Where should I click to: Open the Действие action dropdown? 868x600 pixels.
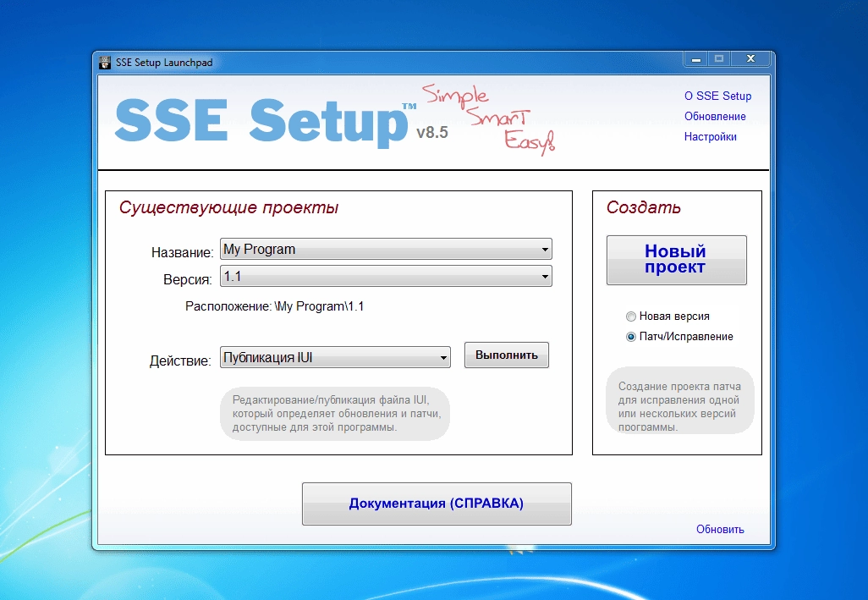click(x=335, y=358)
